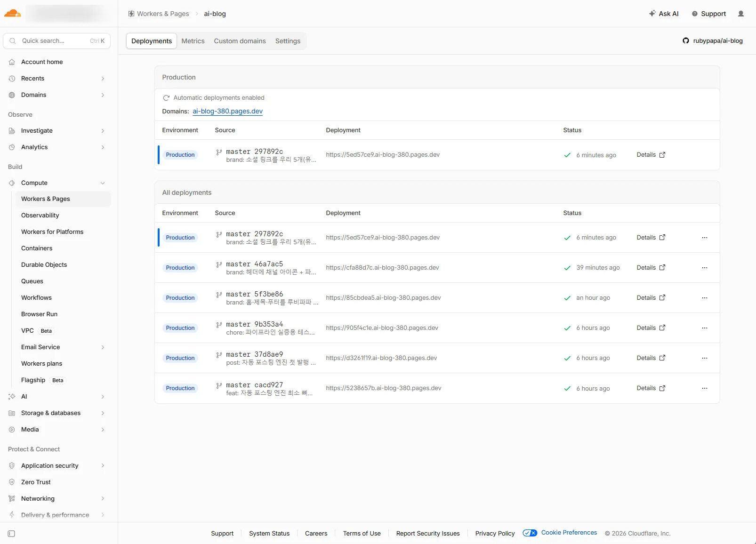
Task: Click the Account home sidebar icon
Action: pyautogui.click(x=12, y=62)
